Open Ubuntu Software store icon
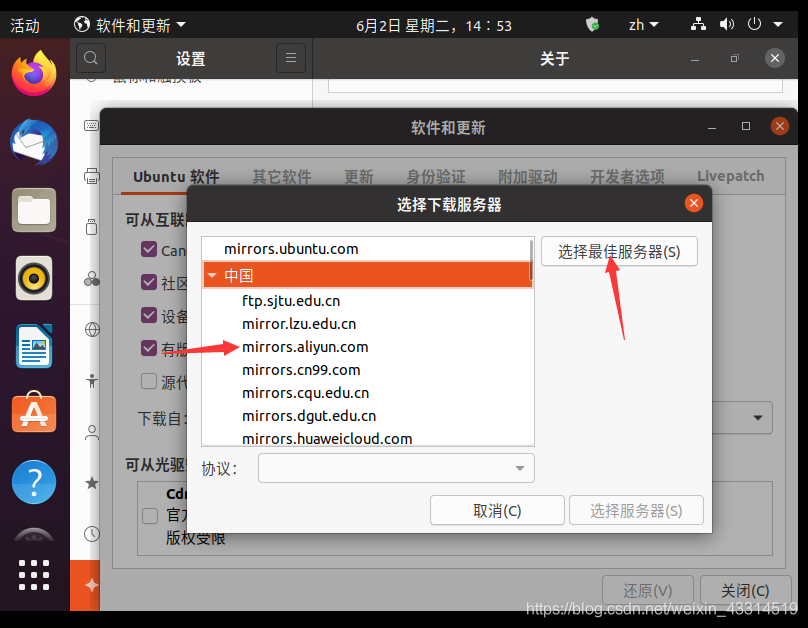This screenshot has height=628, width=808. pos(34,414)
